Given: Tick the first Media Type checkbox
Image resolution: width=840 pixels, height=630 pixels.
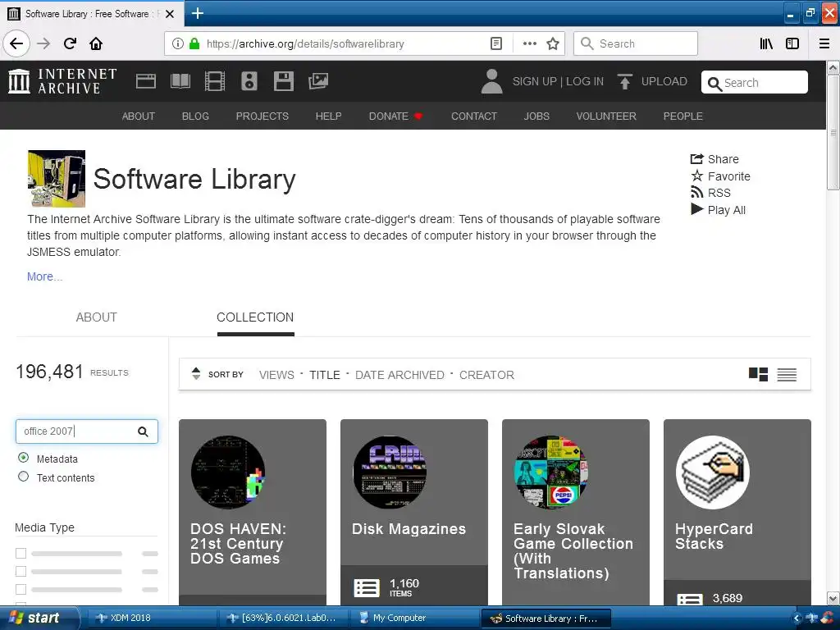Looking at the screenshot, I should tap(21, 553).
